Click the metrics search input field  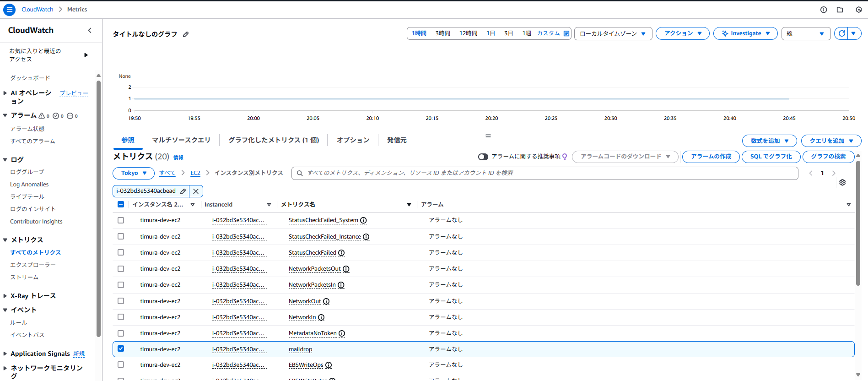545,173
